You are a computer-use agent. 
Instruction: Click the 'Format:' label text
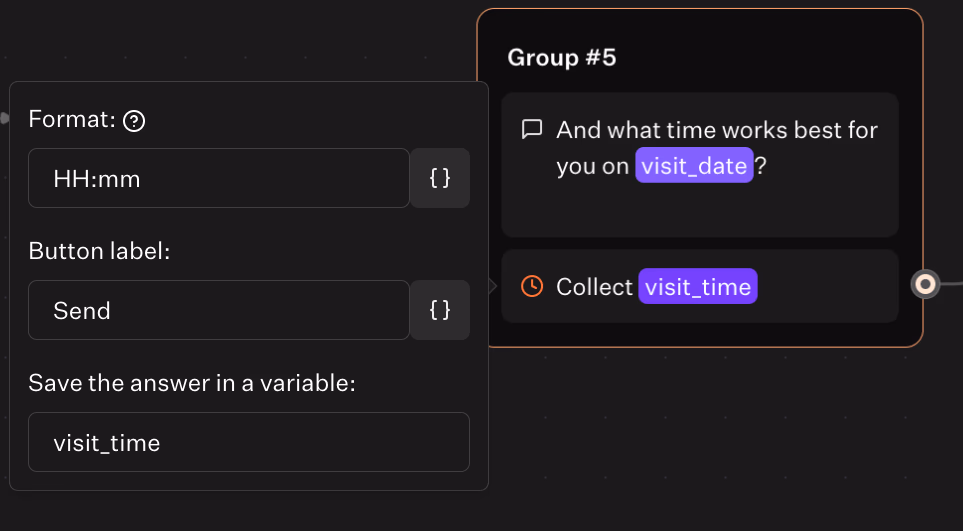coord(73,120)
